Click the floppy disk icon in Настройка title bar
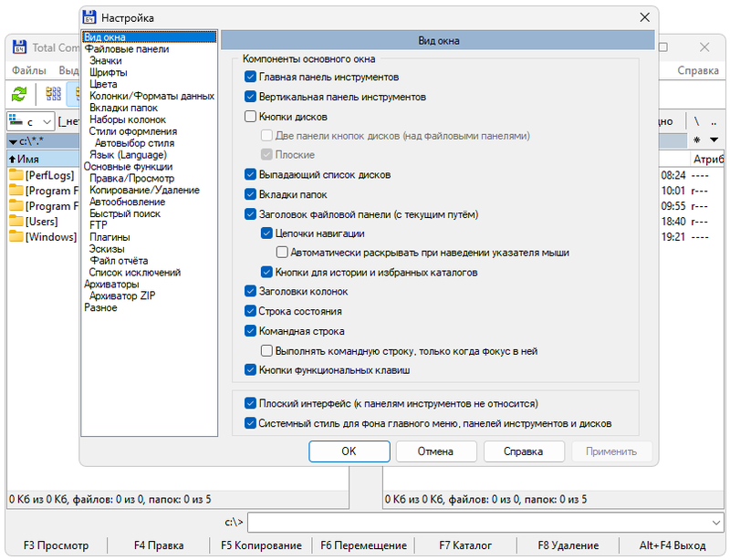Screen dimensions: 730x560 tap(89, 17)
